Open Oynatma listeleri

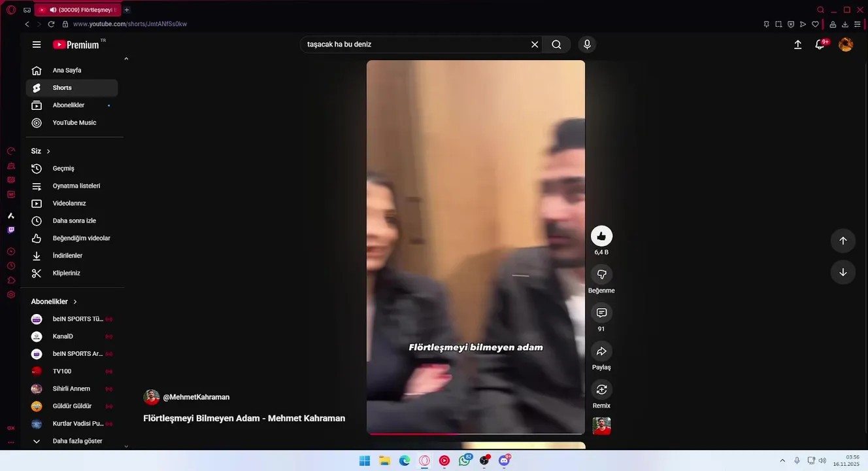coord(72,186)
